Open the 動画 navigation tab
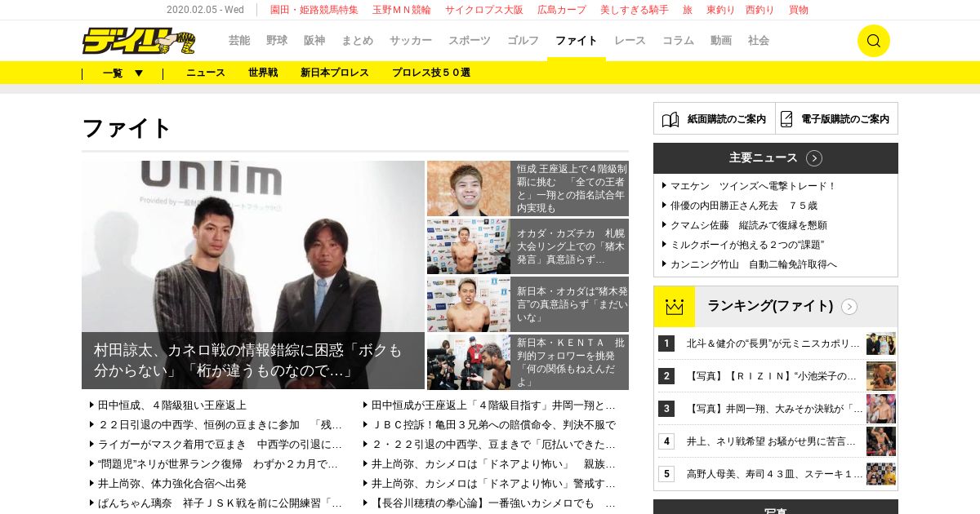The image size is (980, 514). point(721,40)
